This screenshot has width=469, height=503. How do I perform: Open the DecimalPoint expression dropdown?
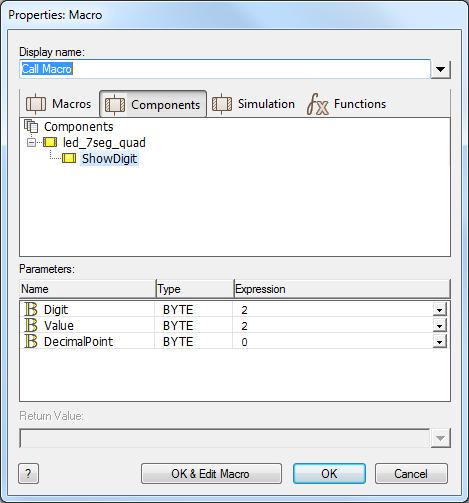pyautogui.click(x=440, y=342)
